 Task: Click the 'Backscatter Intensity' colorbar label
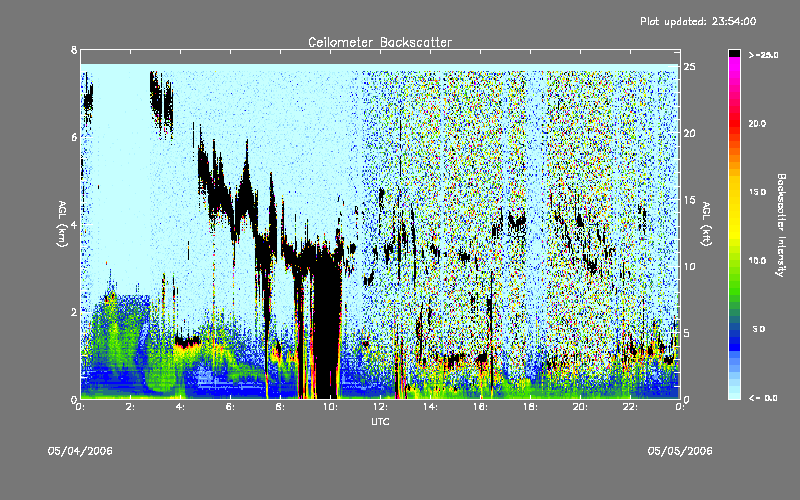click(x=780, y=225)
